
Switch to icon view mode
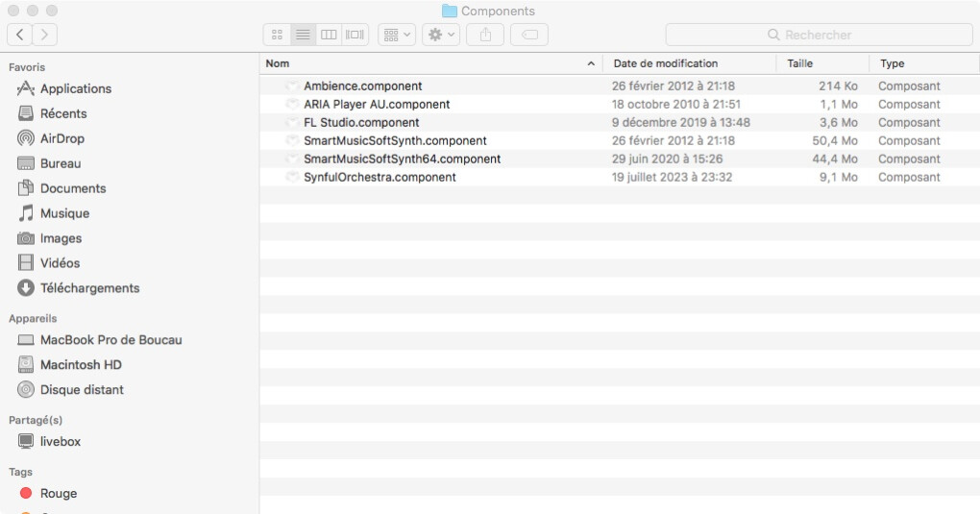(x=277, y=35)
